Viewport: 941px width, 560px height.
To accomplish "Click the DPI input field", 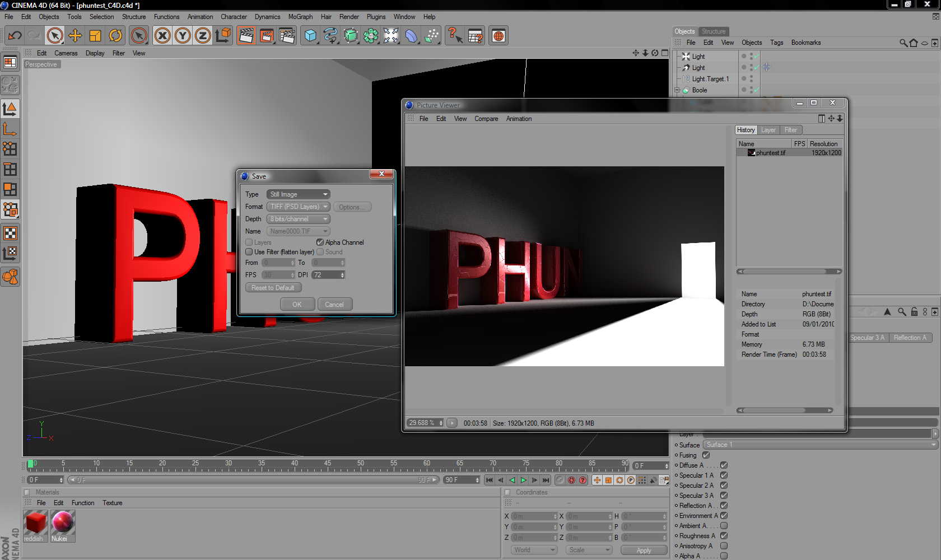I will click(x=328, y=275).
